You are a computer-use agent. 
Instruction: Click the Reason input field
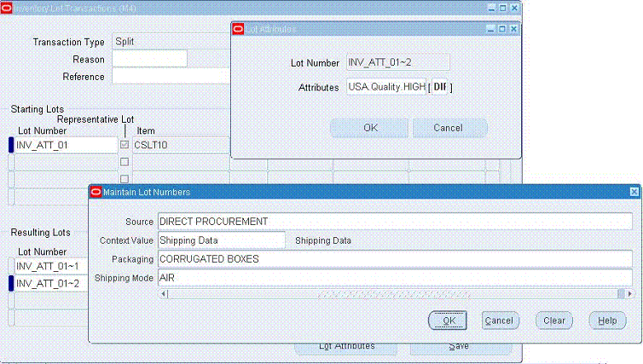[x=150, y=59]
